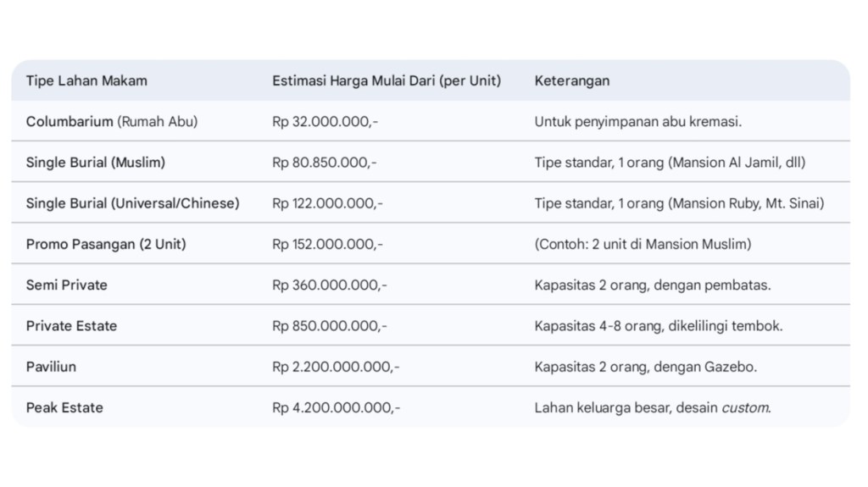Click the 'Promo Pasangan (2 Unit)' cell

click(x=106, y=244)
